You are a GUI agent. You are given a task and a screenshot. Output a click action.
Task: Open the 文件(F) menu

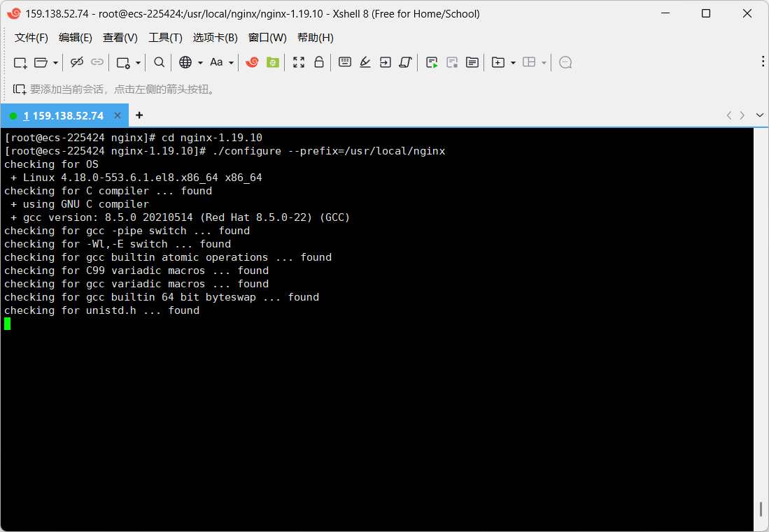pos(31,38)
